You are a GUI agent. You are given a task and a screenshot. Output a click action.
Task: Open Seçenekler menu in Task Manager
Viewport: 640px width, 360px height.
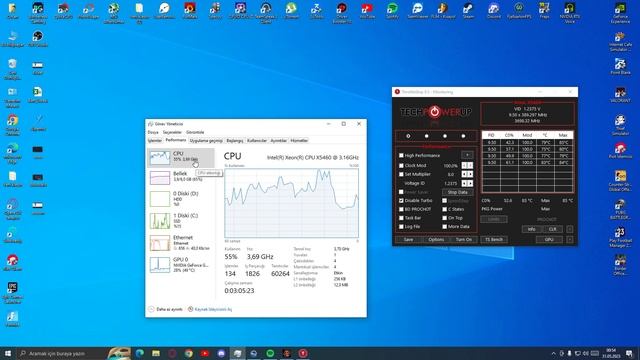[172, 132]
